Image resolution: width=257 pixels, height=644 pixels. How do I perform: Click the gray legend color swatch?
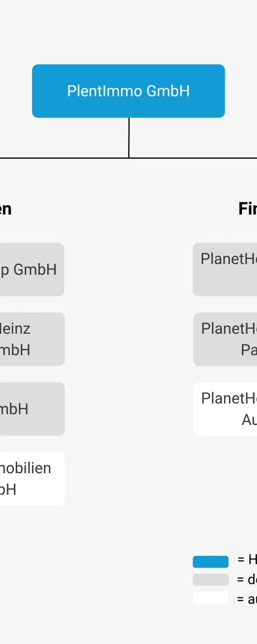coord(210,579)
